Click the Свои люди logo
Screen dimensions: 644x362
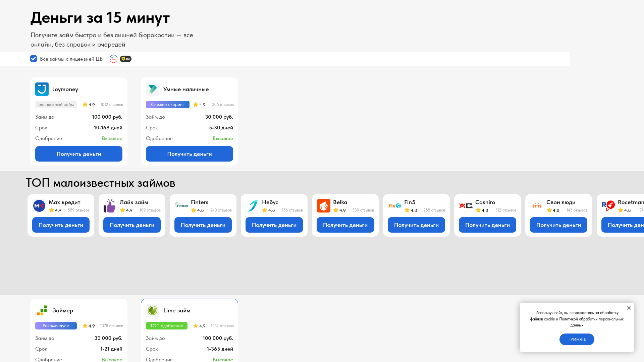pyautogui.click(x=537, y=206)
